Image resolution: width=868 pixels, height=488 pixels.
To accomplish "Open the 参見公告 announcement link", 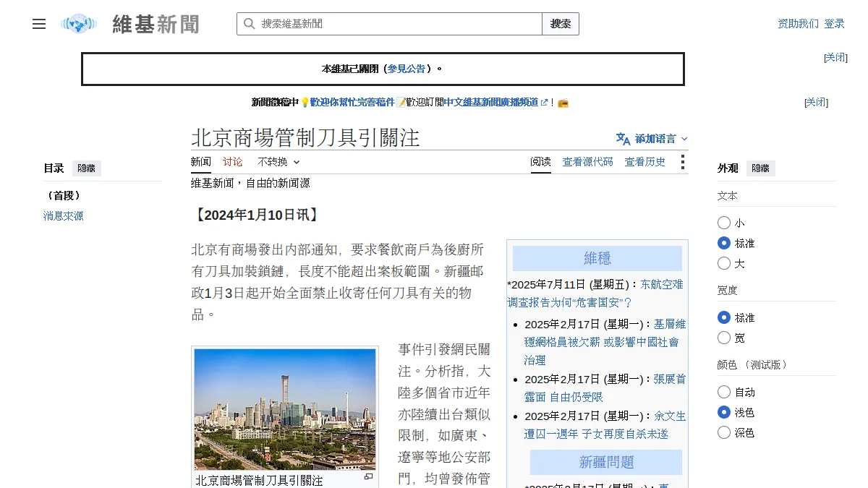I will pos(407,69).
